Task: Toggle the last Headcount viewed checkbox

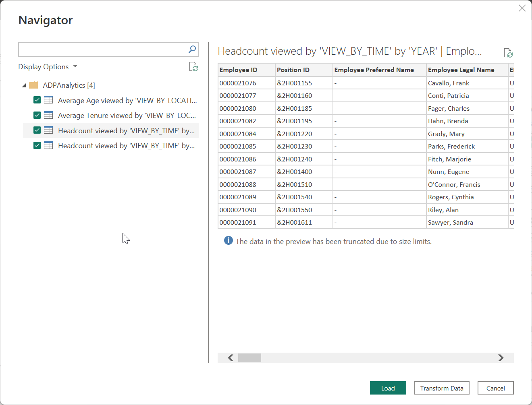Action: 37,145
